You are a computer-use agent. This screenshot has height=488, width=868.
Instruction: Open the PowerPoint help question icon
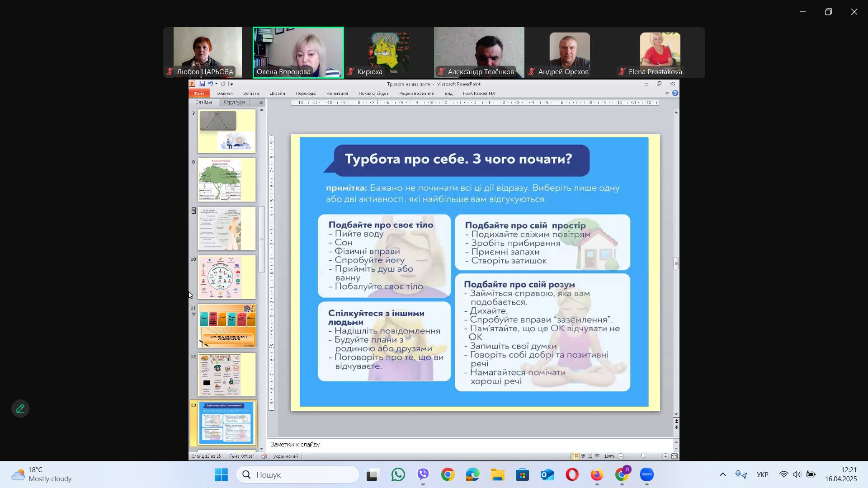(x=675, y=94)
